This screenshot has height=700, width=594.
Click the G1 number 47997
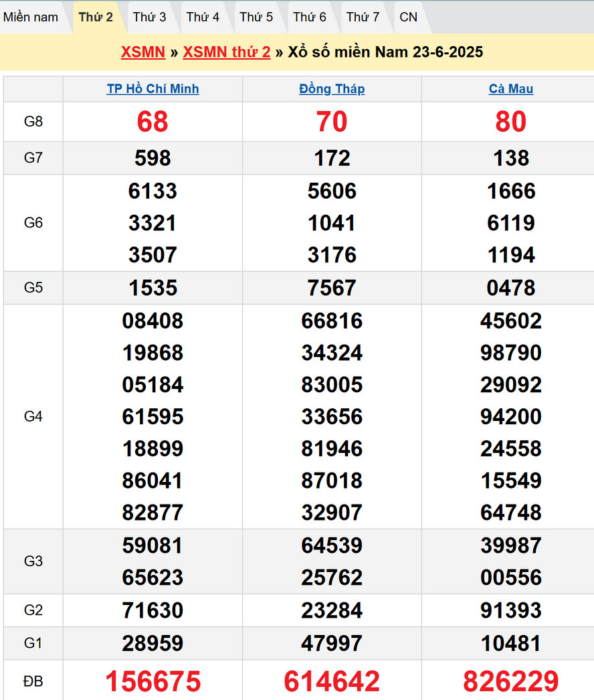tap(332, 644)
